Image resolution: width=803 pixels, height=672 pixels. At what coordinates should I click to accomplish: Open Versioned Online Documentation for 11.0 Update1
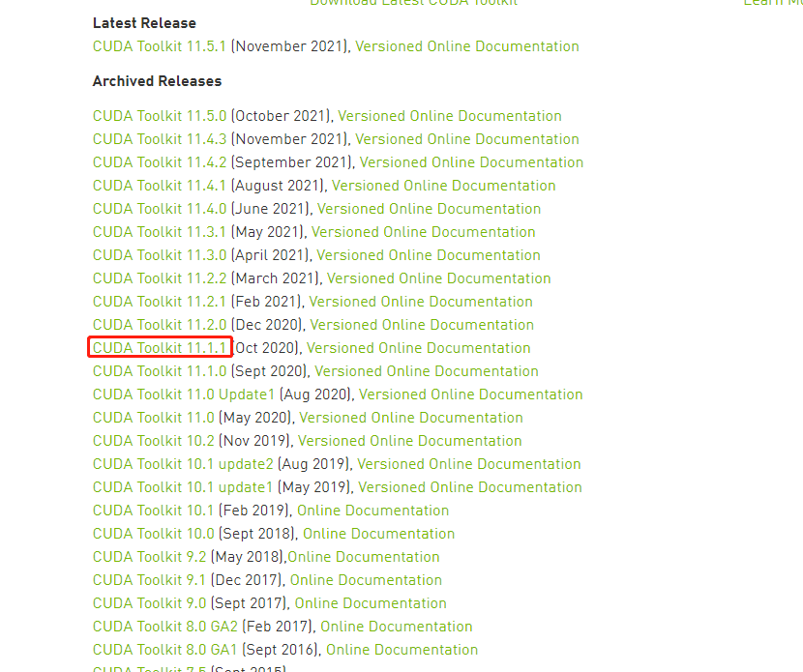tap(470, 394)
